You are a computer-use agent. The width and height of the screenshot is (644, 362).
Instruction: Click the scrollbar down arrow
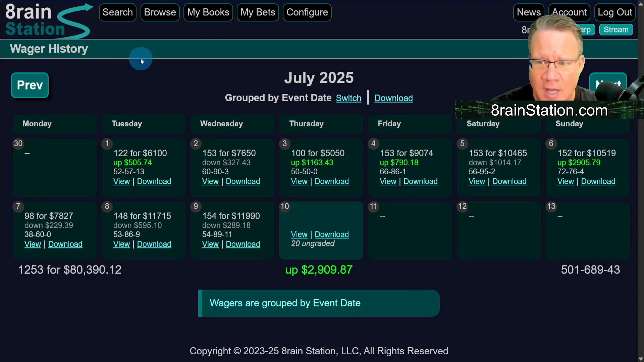pyautogui.click(x=641, y=359)
